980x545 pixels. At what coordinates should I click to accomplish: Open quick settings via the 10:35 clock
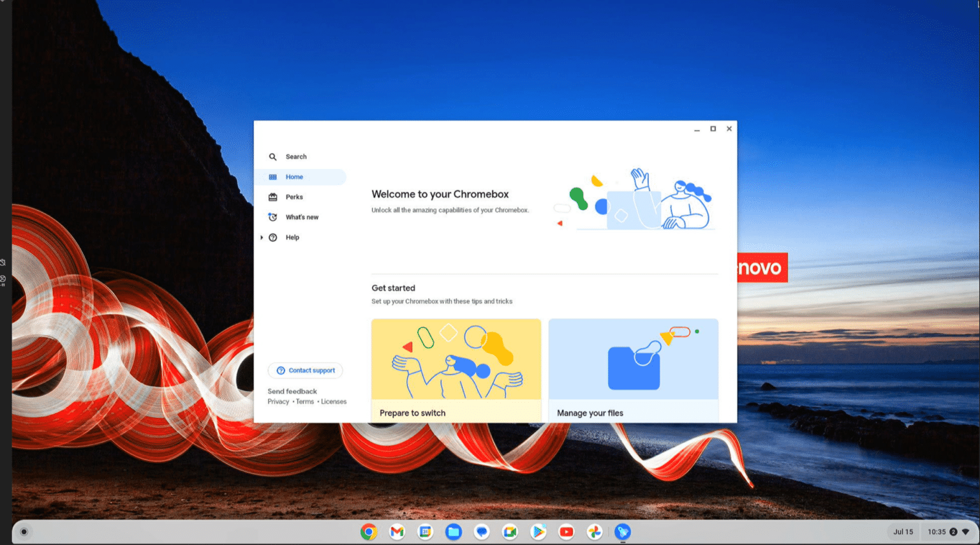point(937,532)
